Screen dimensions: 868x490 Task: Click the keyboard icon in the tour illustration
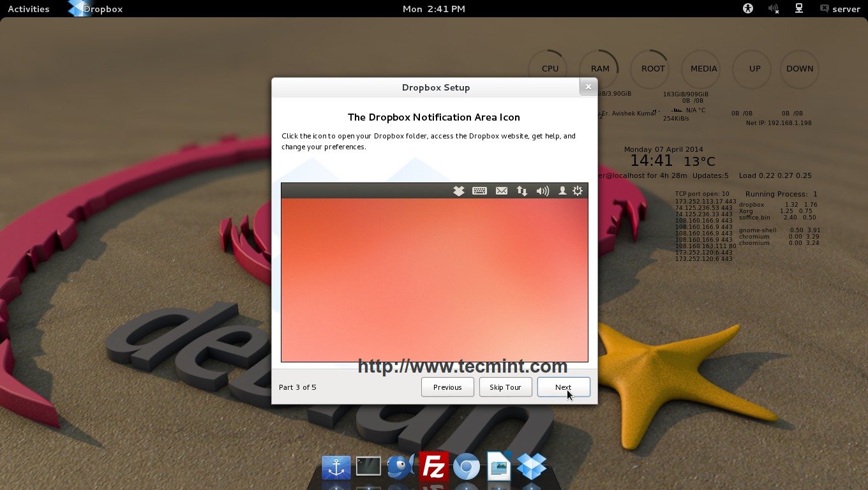480,191
